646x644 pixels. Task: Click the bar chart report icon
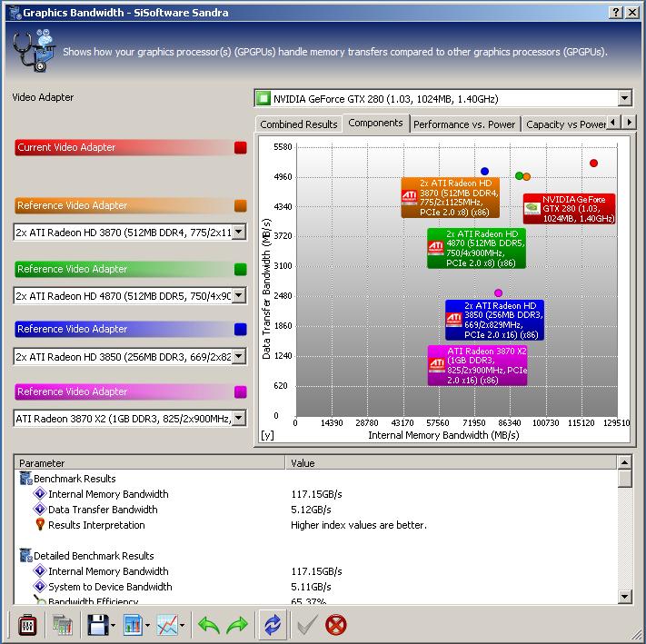click(133, 625)
